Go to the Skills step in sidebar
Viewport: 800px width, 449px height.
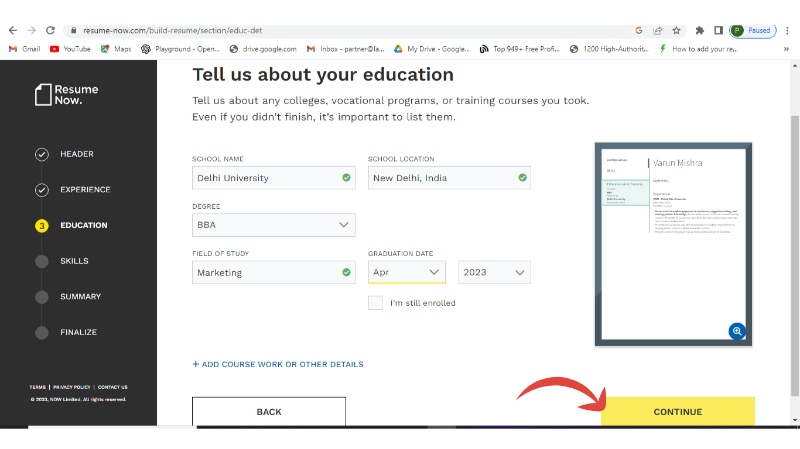74,261
